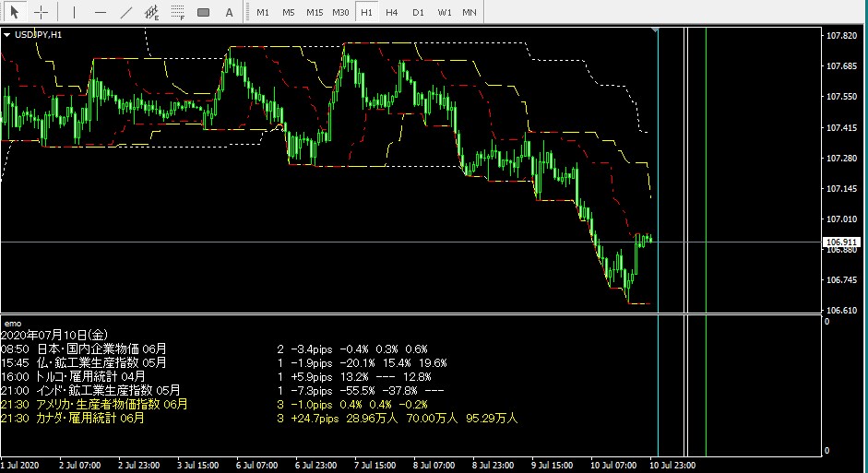Click the 'emo' indicator window label
The image size is (868, 473).
click(13, 323)
